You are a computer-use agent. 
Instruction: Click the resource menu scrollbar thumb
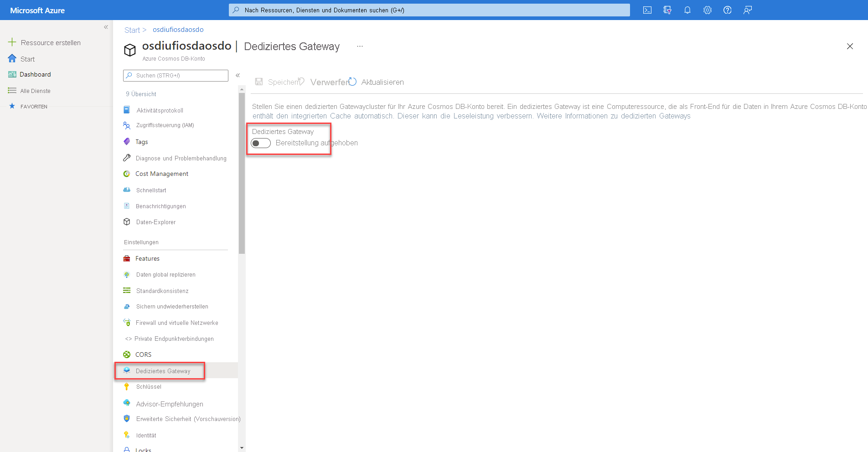pos(242,173)
